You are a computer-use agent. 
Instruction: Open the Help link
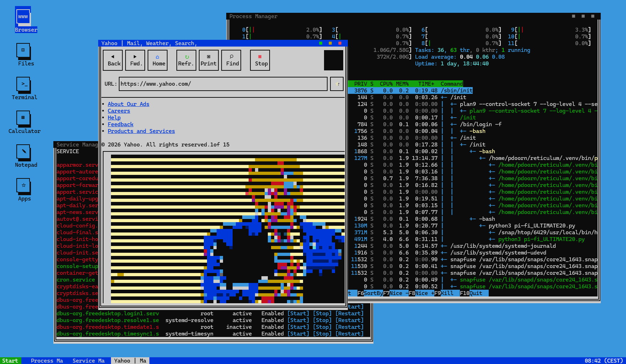(114, 118)
